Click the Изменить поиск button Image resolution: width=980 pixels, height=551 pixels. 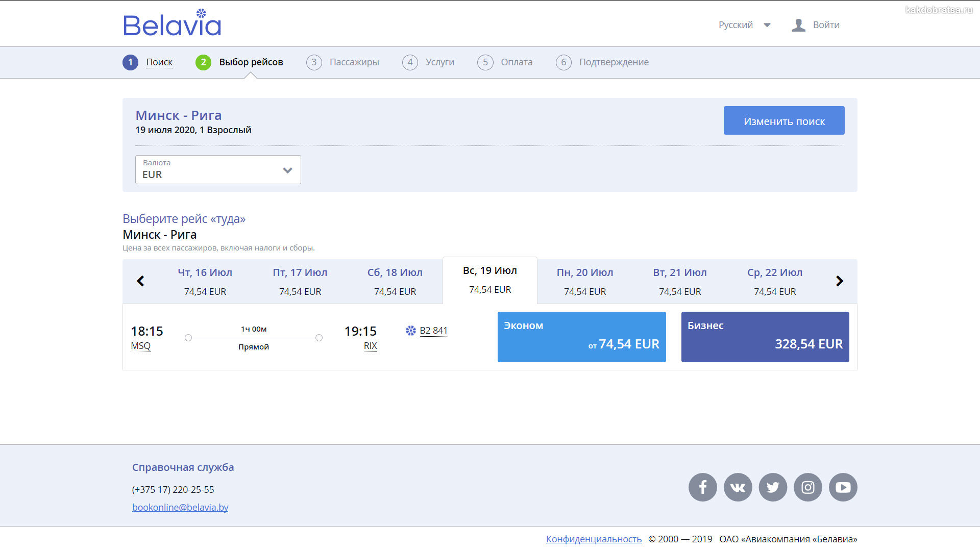(783, 121)
